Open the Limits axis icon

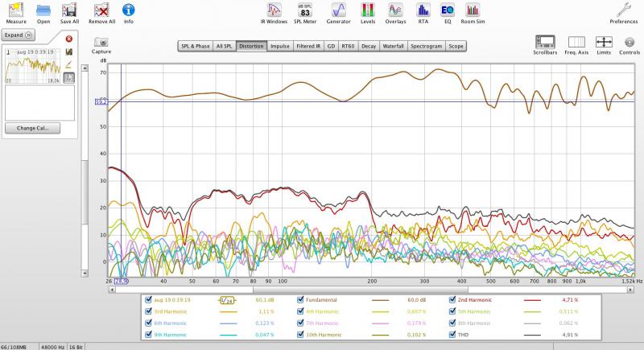604,42
